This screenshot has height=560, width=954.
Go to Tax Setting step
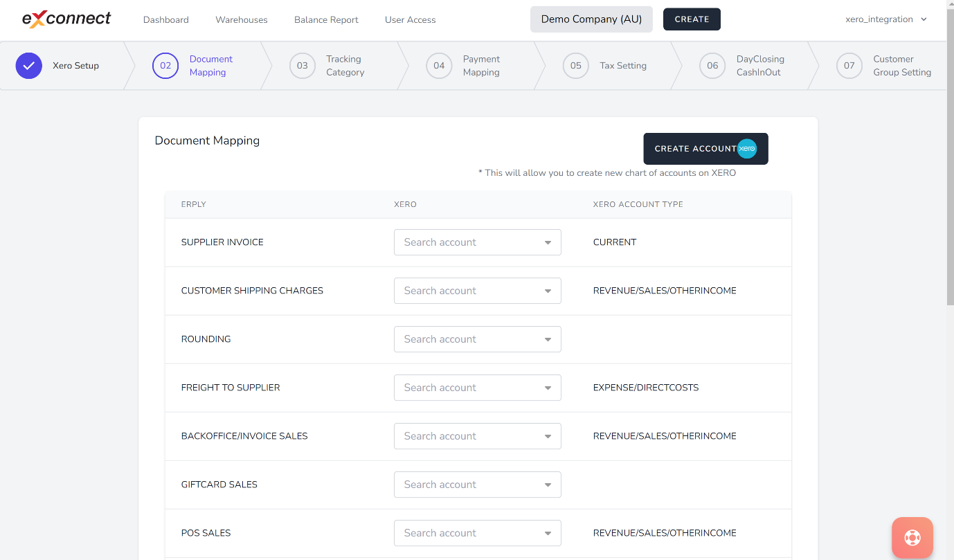tap(623, 66)
